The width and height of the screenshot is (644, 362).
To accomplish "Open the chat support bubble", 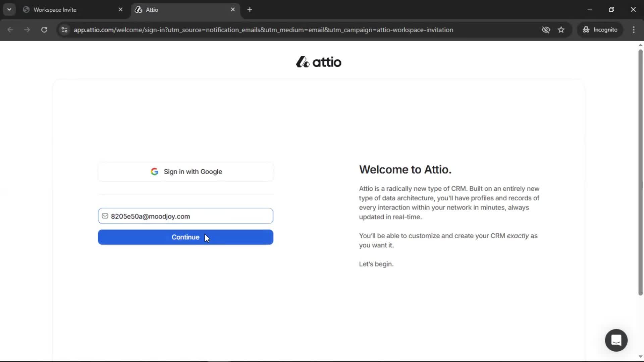I will [x=616, y=340].
